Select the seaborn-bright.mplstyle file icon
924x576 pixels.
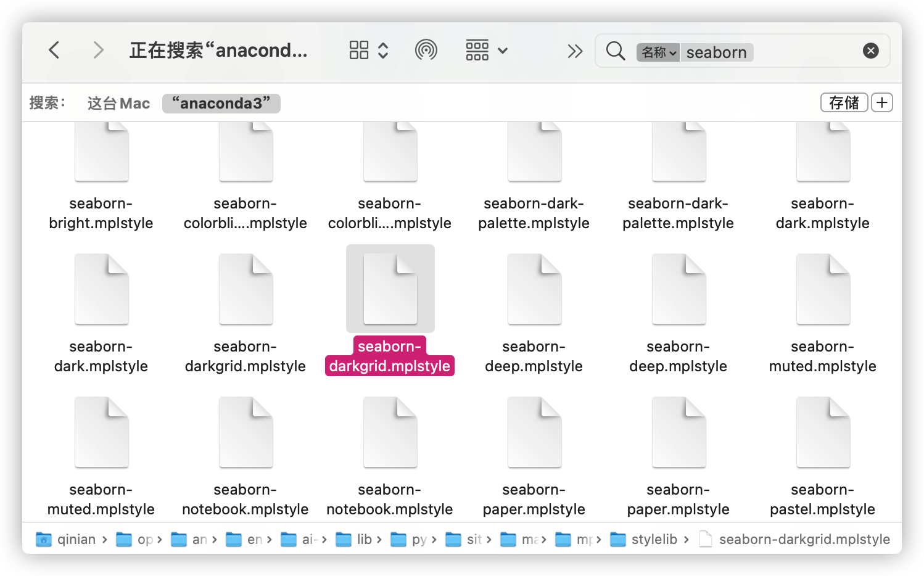102,152
